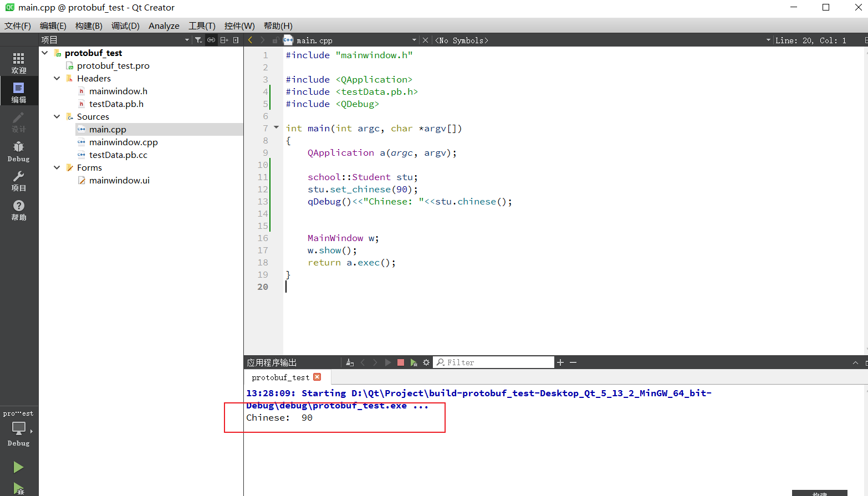Switch to Debug mode in left sidebar

19,150
